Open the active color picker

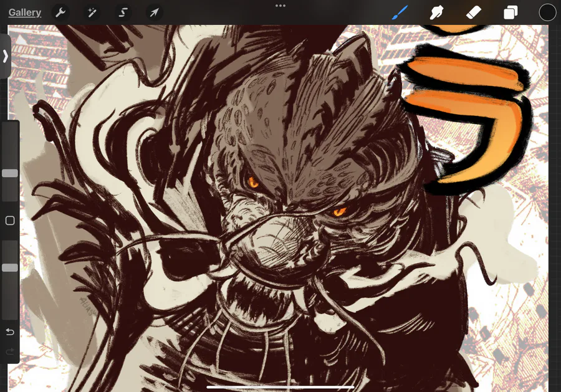coord(547,12)
